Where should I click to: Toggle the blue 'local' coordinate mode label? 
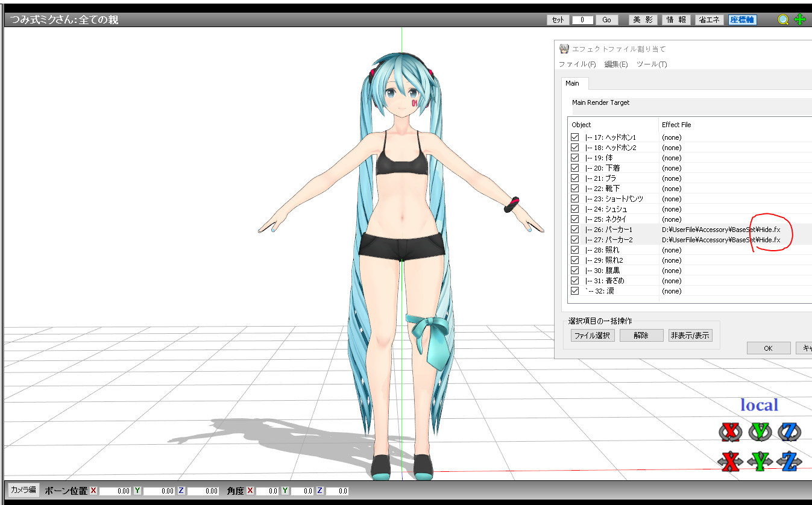[x=759, y=405]
